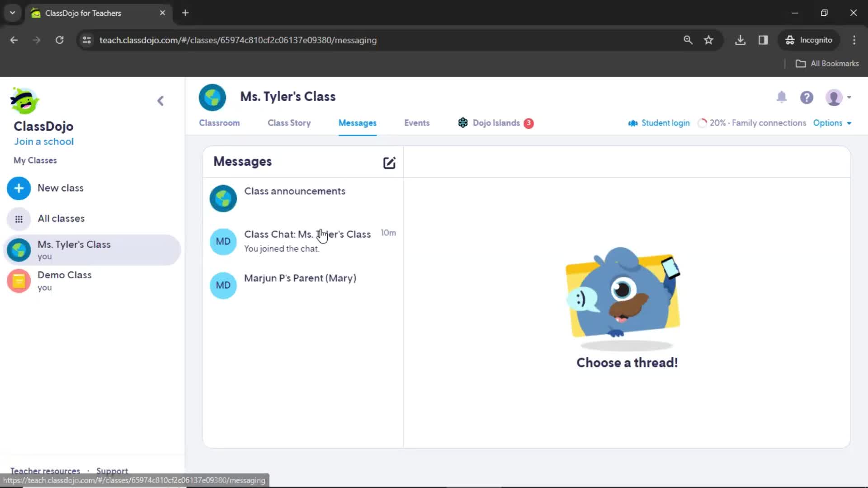Open the help question mark icon

coord(807,97)
